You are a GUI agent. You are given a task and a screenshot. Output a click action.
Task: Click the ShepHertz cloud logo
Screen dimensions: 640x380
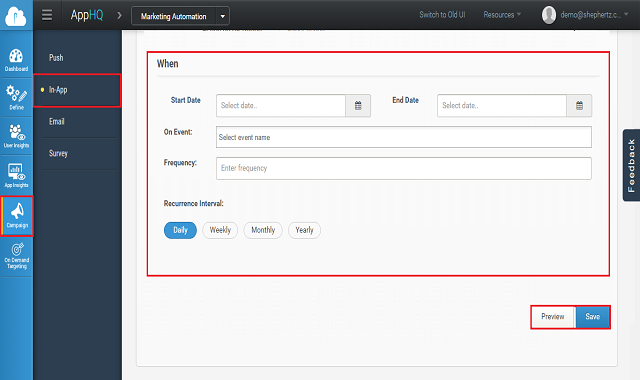tap(16, 16)
